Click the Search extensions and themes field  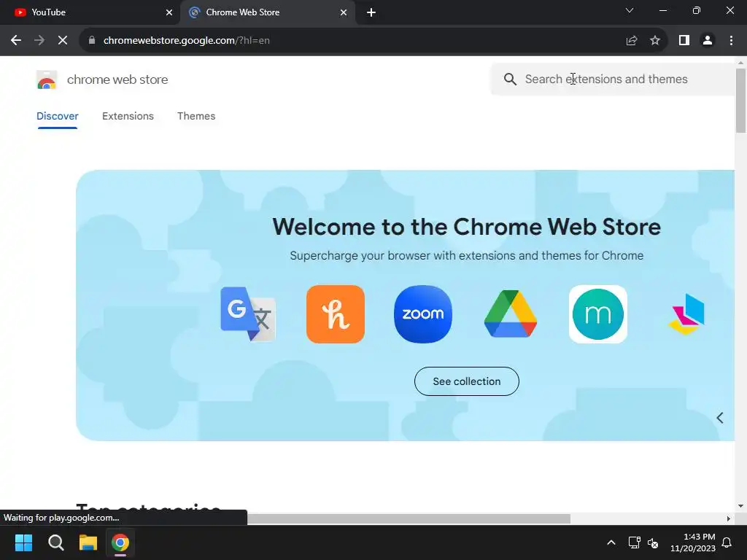point(614,79)
